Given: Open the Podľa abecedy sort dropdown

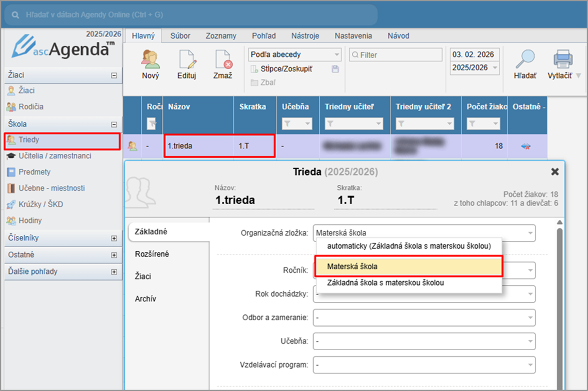Looking at the screenshot, I should (295, 55).
